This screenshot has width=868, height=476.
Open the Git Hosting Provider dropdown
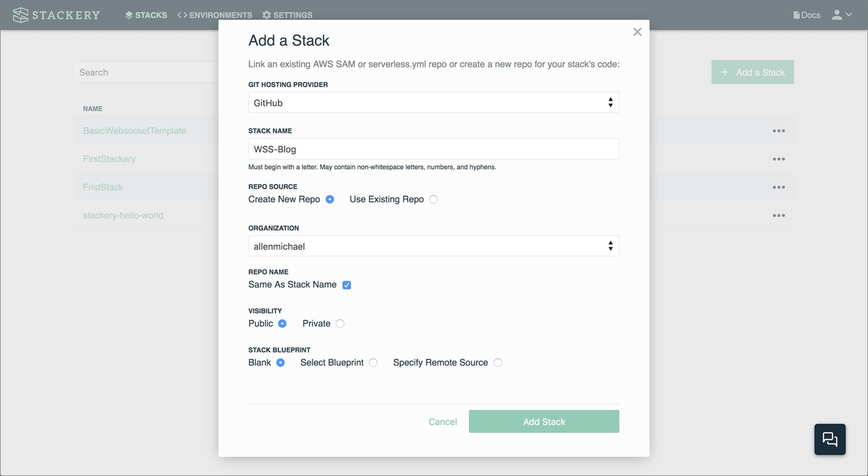(x=433, y=103)
